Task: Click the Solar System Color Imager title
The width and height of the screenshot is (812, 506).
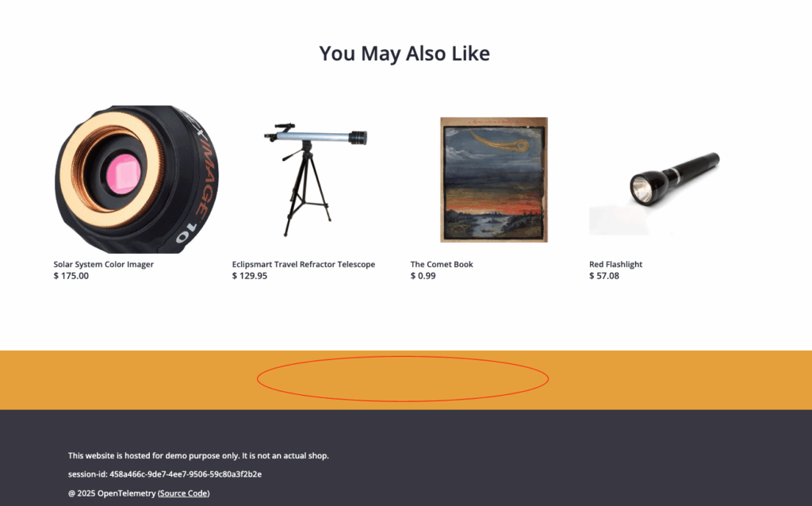Action: coord(104,264)
